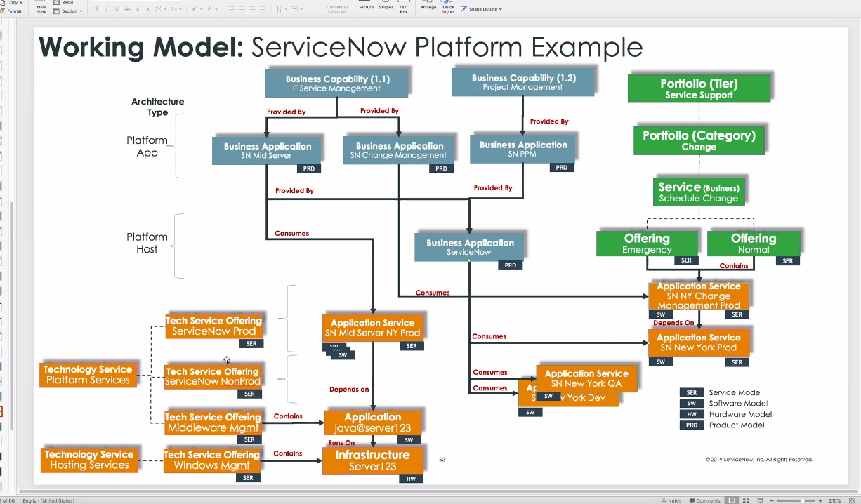The height and width of the screenshot is (504, 861).
Task: Select Service Schedule Change box
Action: (x=699, y=192)
